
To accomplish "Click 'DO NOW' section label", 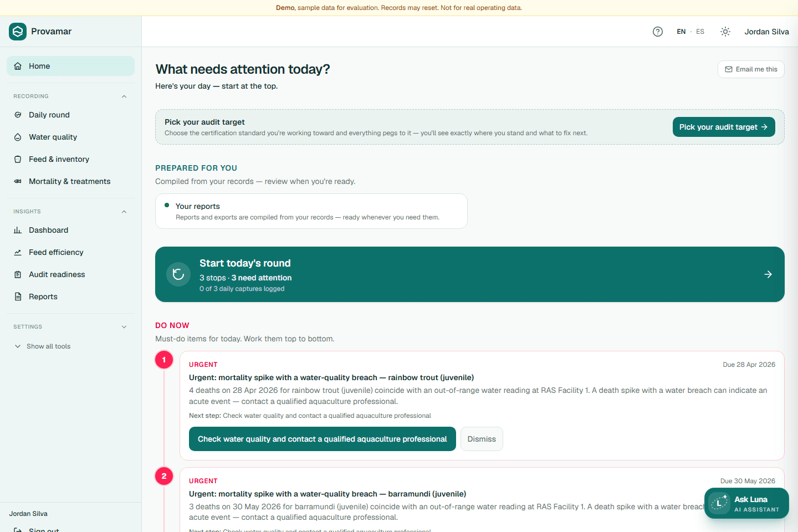I will tap(172, 325).
